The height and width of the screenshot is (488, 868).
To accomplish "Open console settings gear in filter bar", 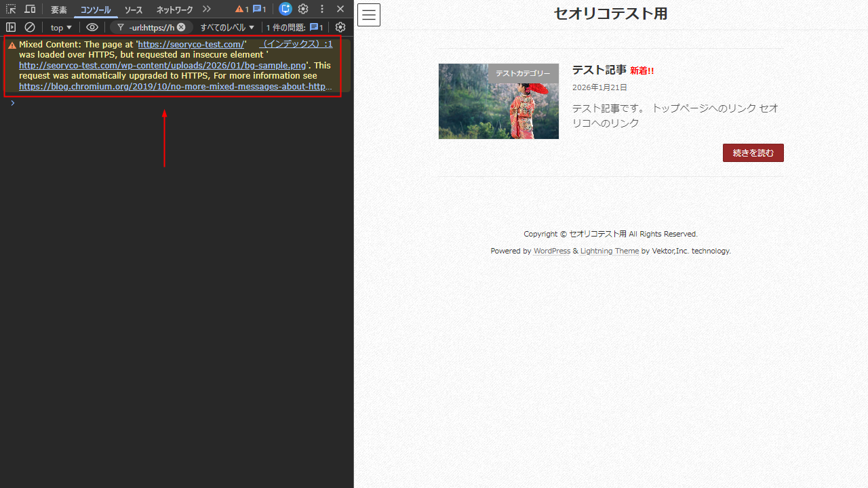I will click(340, 27).
